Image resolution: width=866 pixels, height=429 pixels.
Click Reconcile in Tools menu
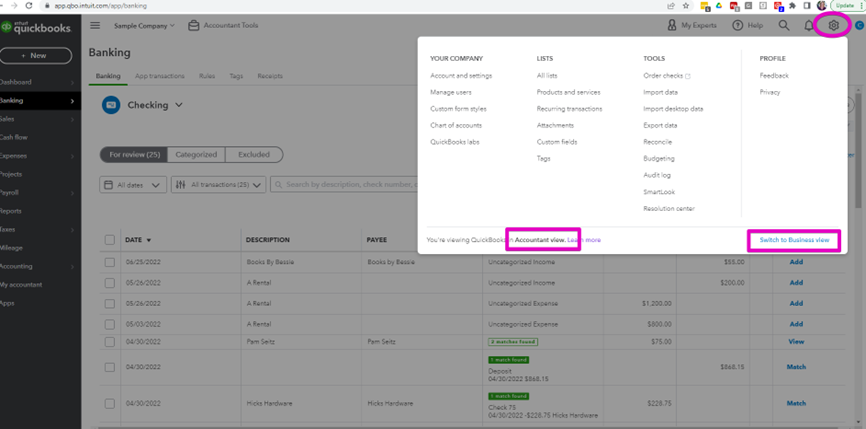pos(658,142)
